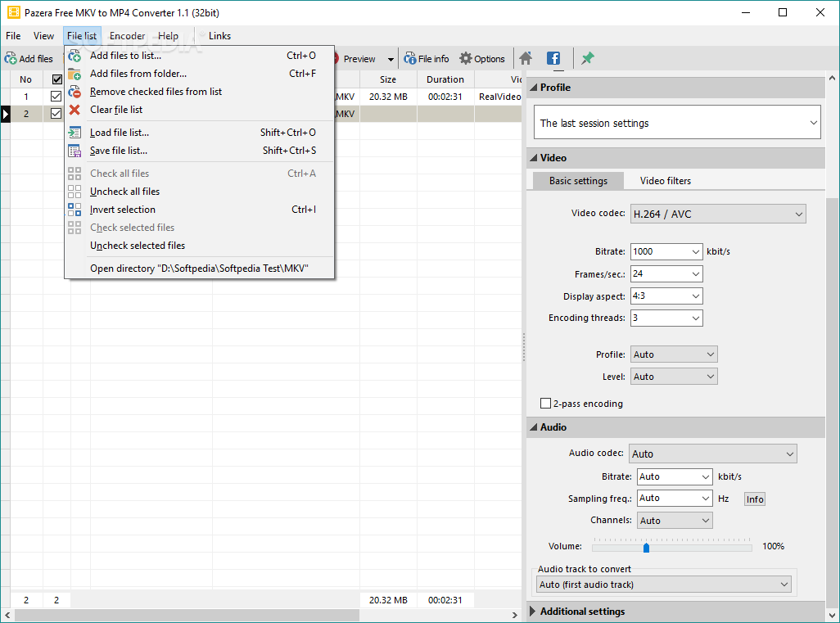Image resolution: width=840 pixels, height=623 pixels.
Task: Enable 2-pass encoding checkbox
Action: 545,404
